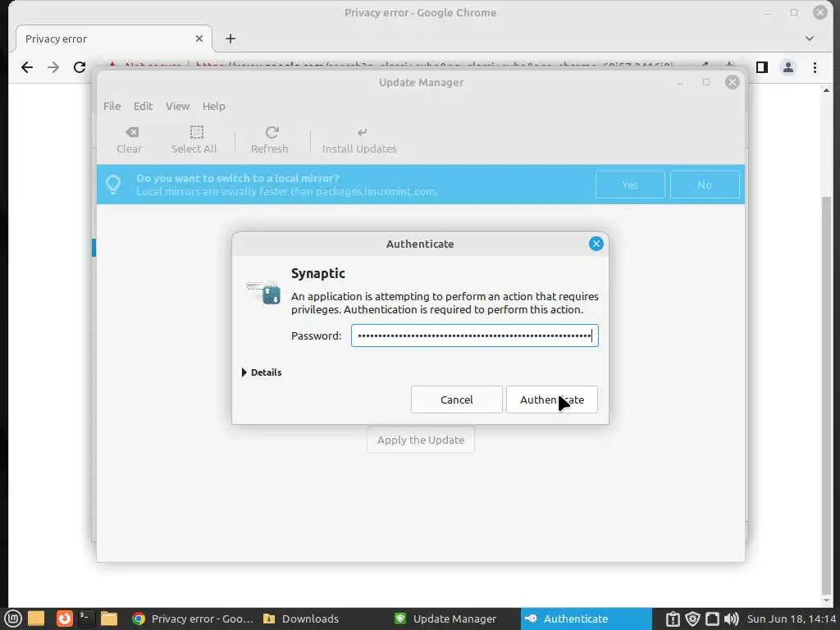Viewport: 840px width, 630px height.
Task: Open the File menu in Update Manager
Action: [x=112, y=106]
